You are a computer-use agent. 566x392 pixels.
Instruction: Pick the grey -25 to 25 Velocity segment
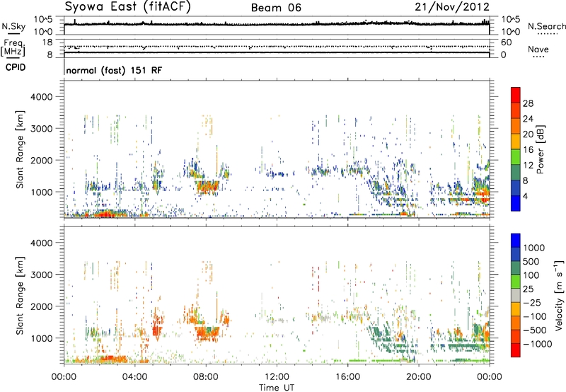[516, 295]
